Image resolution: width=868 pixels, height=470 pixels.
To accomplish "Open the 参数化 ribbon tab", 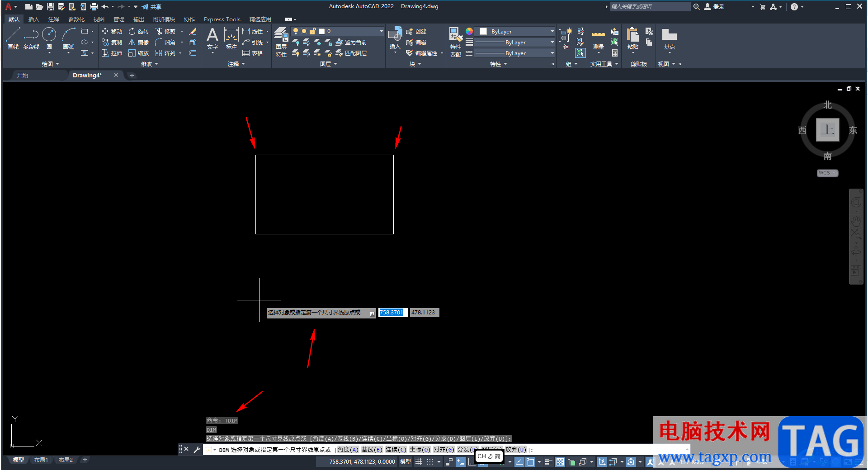I will point(76,19).
